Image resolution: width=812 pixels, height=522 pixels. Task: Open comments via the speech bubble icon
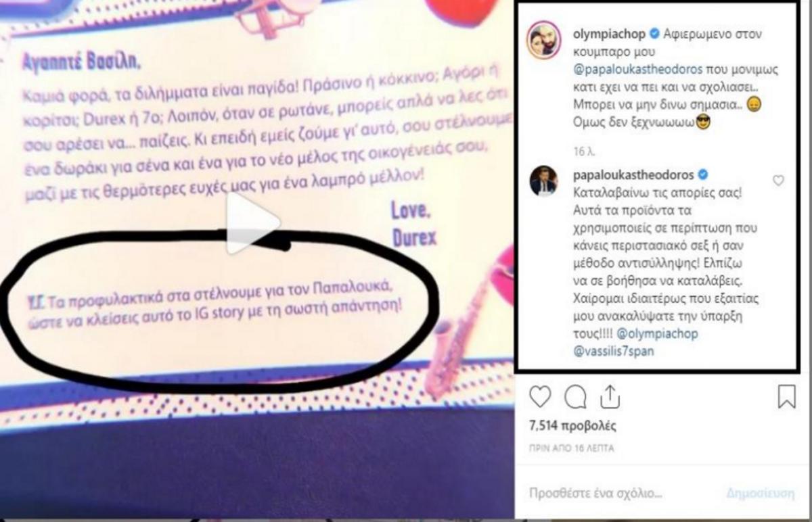(575, 397)
